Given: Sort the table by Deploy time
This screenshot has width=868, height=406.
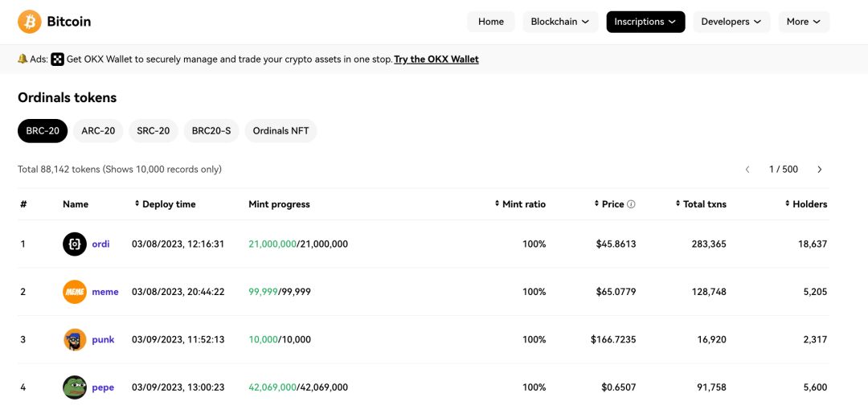Looking at the screenshot, I should coord(165,204).
